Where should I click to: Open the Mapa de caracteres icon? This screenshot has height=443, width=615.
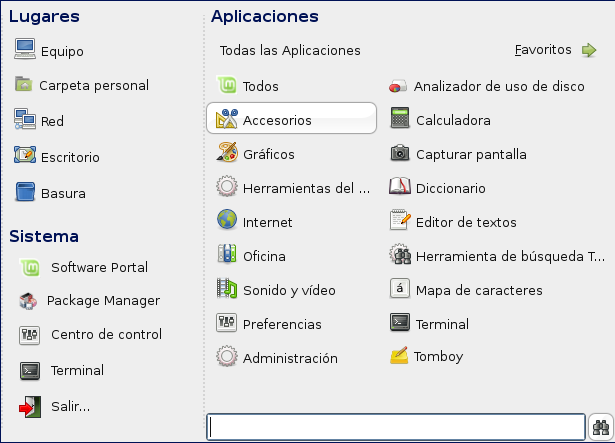[400, 288]
